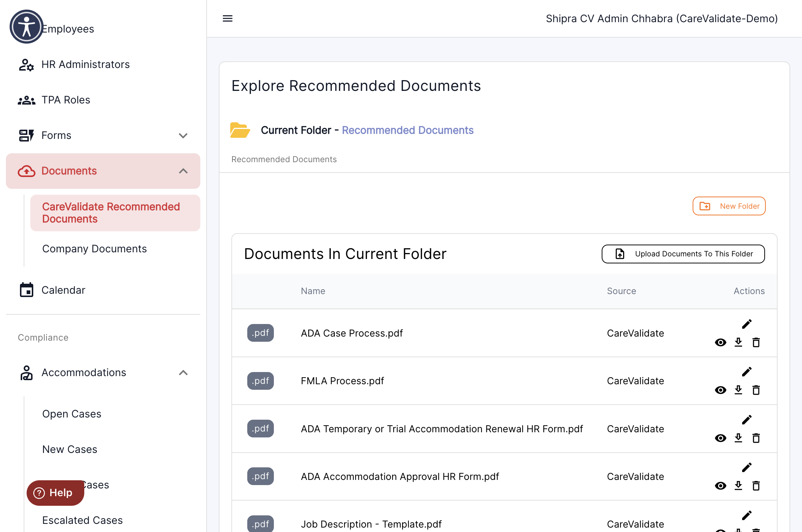Create a New Folder
The image size is (802, 532).
[729, 206]
